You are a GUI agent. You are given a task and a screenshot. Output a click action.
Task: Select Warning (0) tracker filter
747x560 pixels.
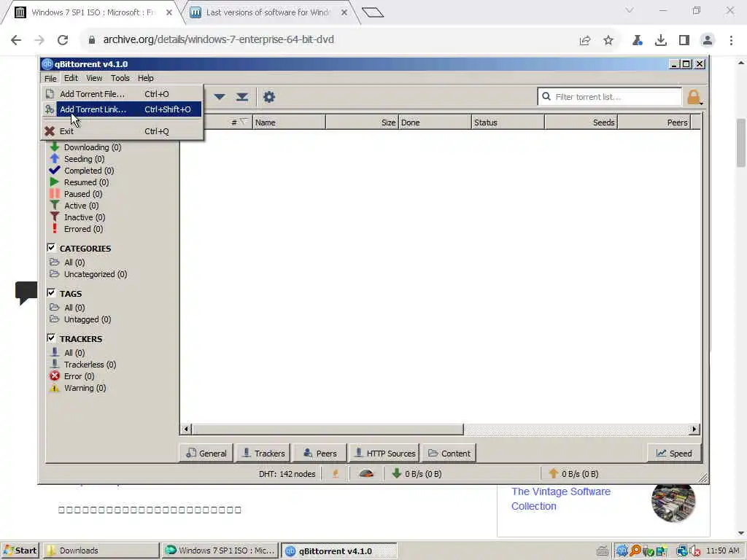[85, 388]
